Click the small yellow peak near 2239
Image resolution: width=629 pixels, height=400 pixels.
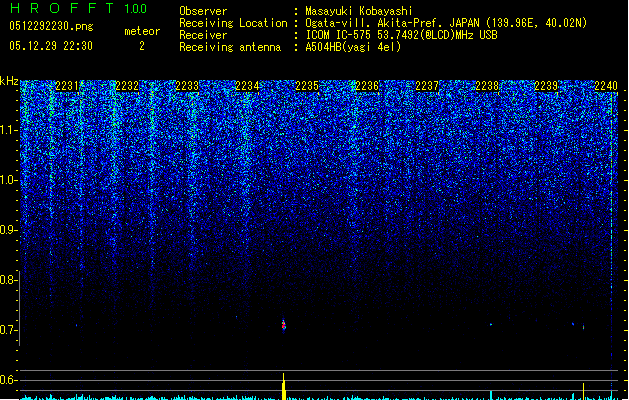583,391
